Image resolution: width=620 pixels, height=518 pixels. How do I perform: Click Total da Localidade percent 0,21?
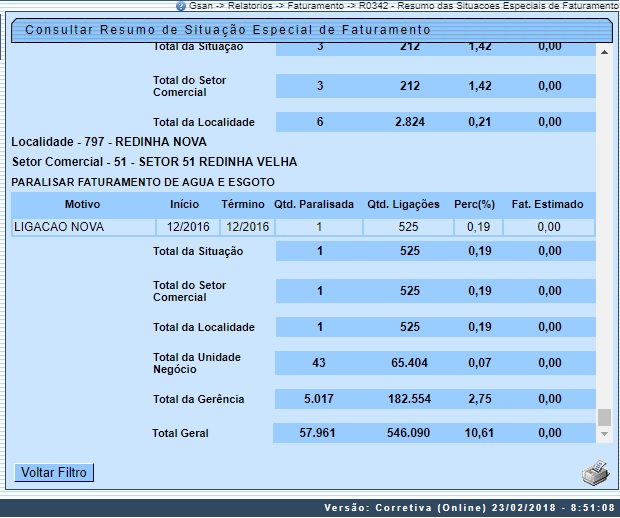(x=480, y=122)
